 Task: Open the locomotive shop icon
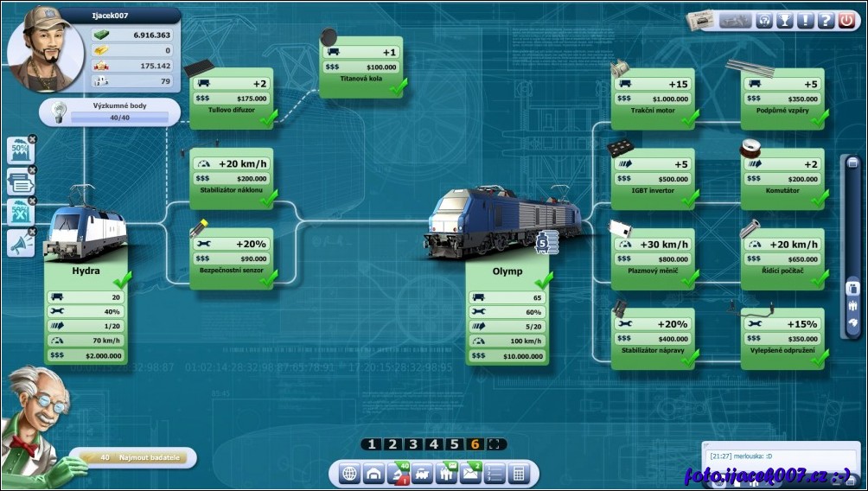[x=423, y=474]
